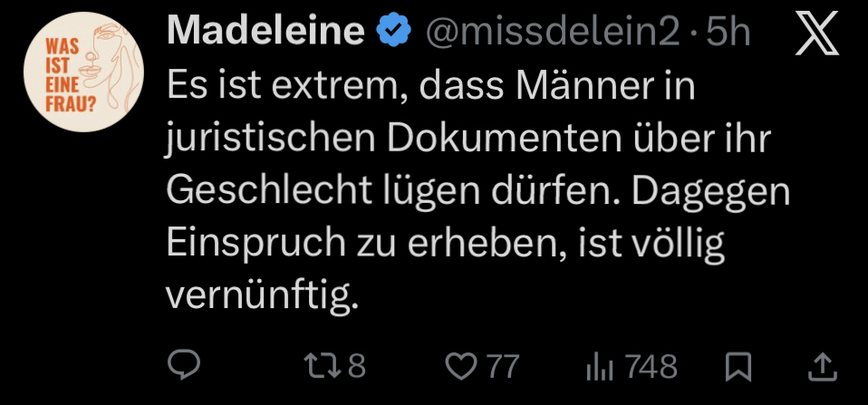868x405 pixels.
Task: Click the blue verified checkmark badge
Action: click(392, 33)
